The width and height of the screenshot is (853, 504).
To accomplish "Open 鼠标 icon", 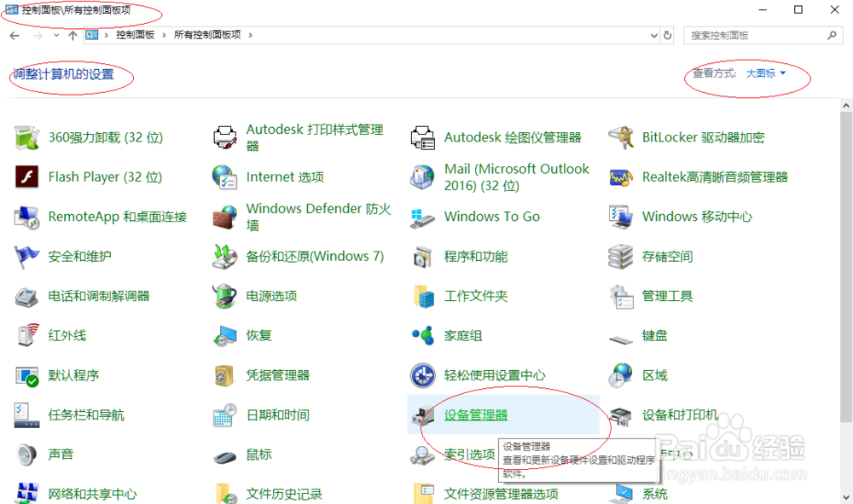I will coord(224,457).
